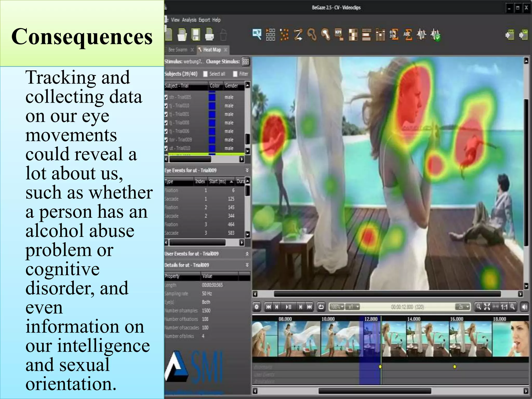Open the ABC sigma statistics icon
The image size is (532, 399).
pos(408,35)
